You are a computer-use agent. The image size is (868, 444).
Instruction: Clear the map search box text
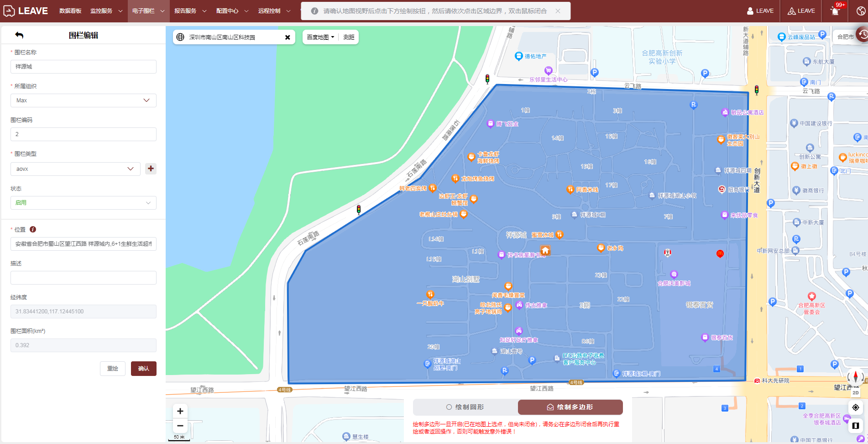[288, 37]
